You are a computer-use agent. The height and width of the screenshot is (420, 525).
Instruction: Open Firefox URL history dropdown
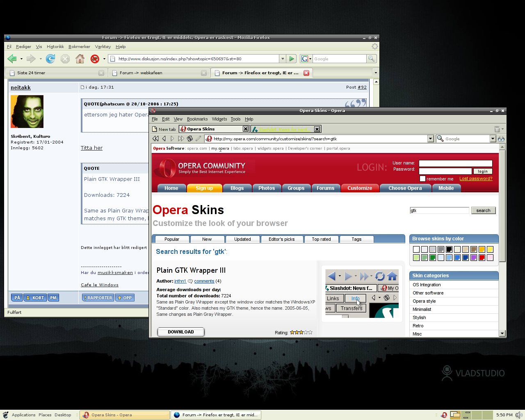click(282, 59)
